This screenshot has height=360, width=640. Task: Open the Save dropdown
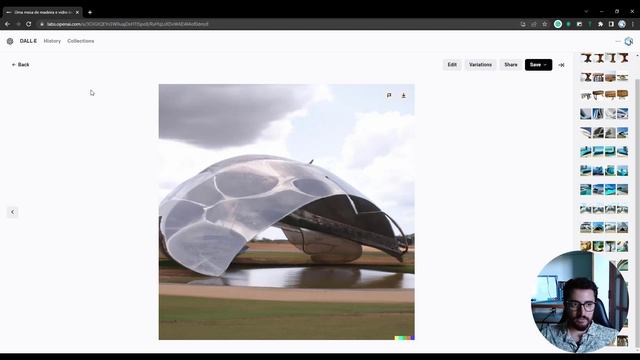[538, 65]
